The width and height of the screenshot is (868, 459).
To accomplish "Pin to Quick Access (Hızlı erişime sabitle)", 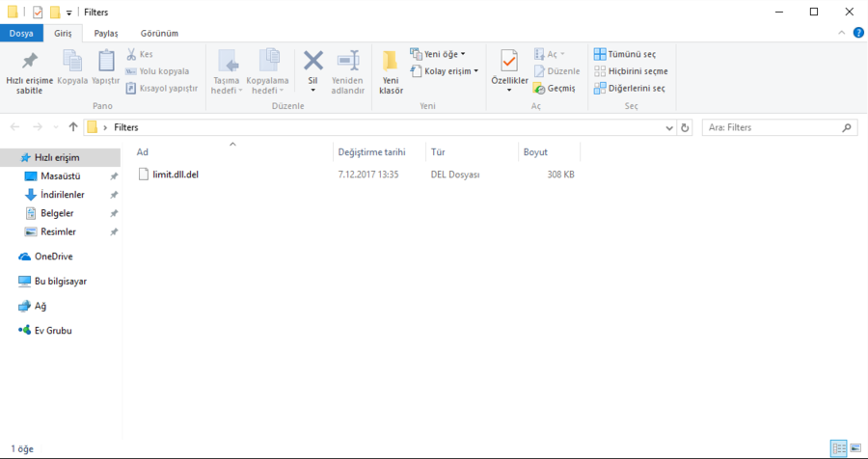I will [x=29, y=72].
